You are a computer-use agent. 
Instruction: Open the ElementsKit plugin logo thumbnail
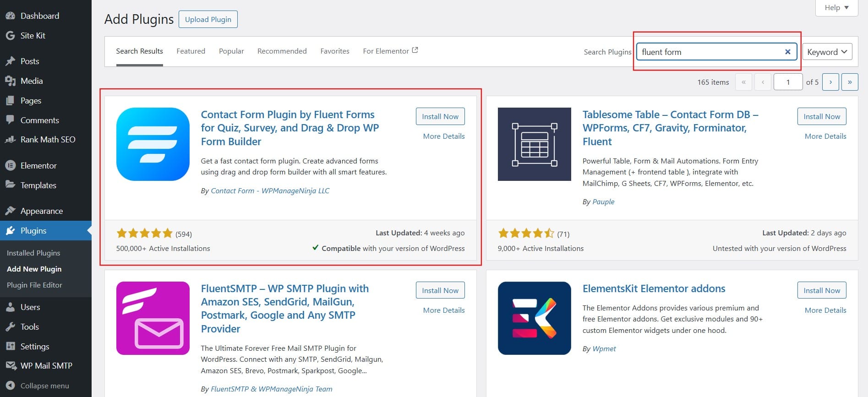coord(535,318)
